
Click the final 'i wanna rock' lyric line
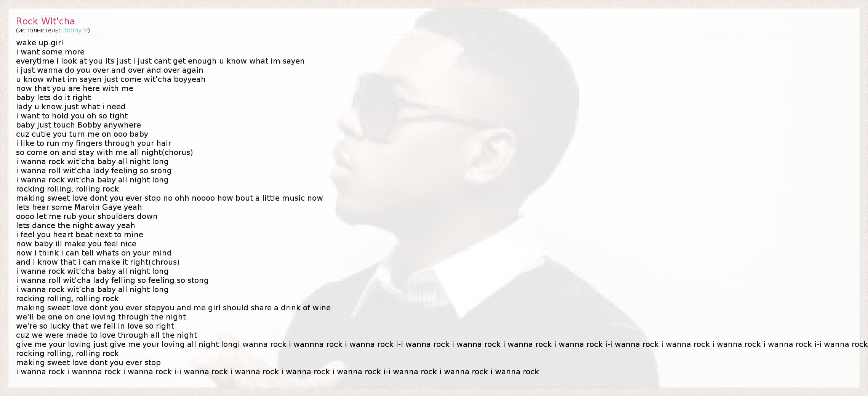[277, 372]
